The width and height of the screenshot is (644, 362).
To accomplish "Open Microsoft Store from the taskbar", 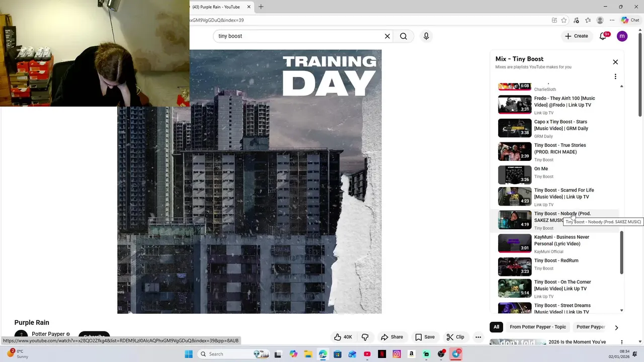I will 338,354.
